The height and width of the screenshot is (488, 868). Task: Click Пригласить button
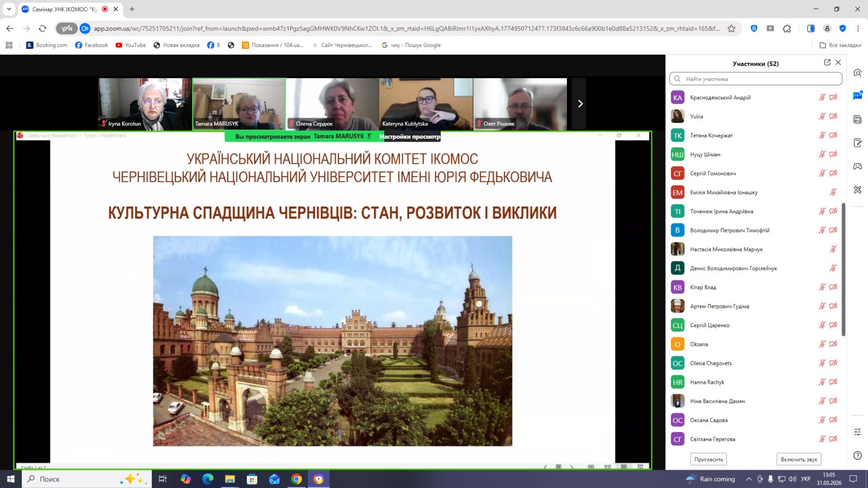click(x=709, y=459)
